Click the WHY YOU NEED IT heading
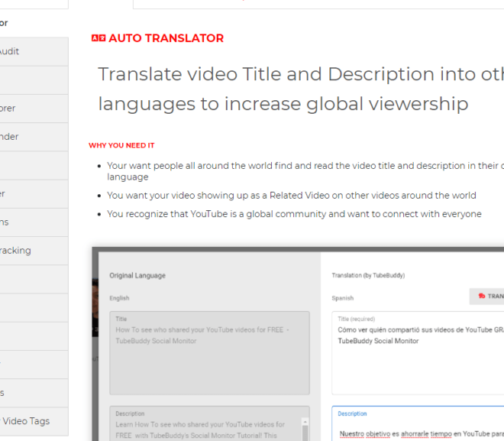The height and width of the screenshot is (441, 504). tap(121, 145)
